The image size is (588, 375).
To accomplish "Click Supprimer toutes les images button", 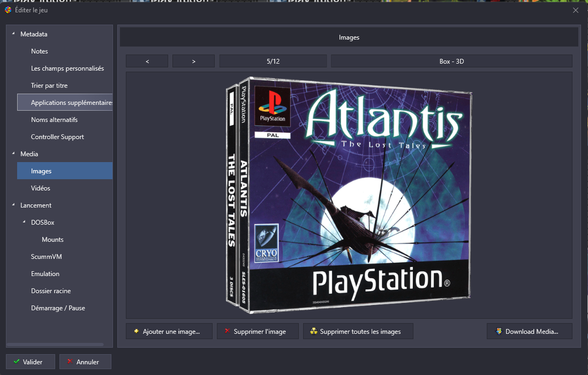I will point(358,331).
